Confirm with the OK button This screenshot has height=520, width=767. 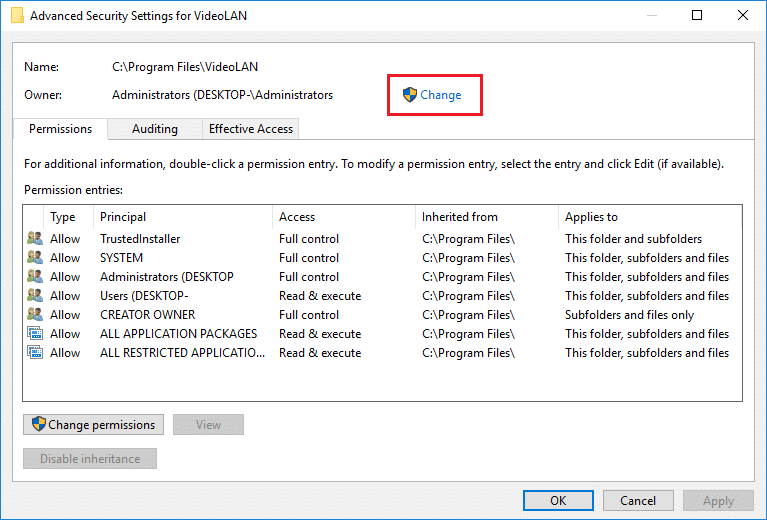[x=558, y=500]
